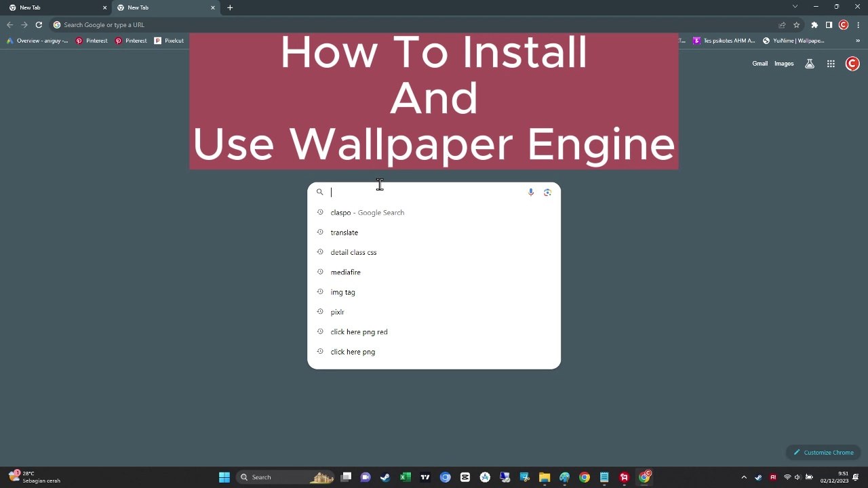Open the Pixelcut bookmark

click(x=169, y=41)
